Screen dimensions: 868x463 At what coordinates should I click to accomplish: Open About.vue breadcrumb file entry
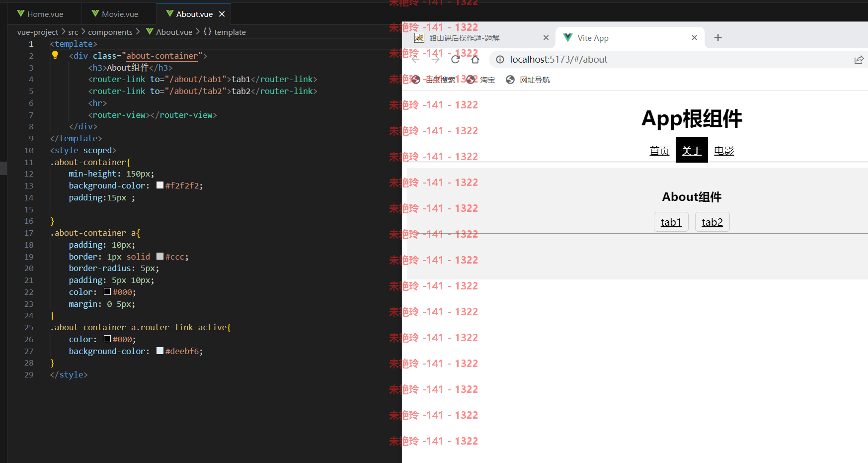(x=169, y=32)
